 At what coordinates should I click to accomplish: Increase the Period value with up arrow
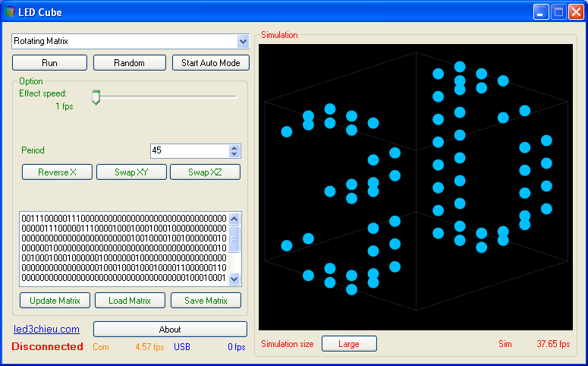click(x=234, y=147)
